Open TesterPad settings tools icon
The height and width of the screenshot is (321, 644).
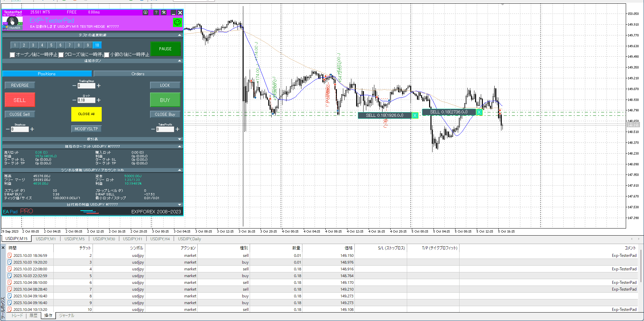click(164, 12)
